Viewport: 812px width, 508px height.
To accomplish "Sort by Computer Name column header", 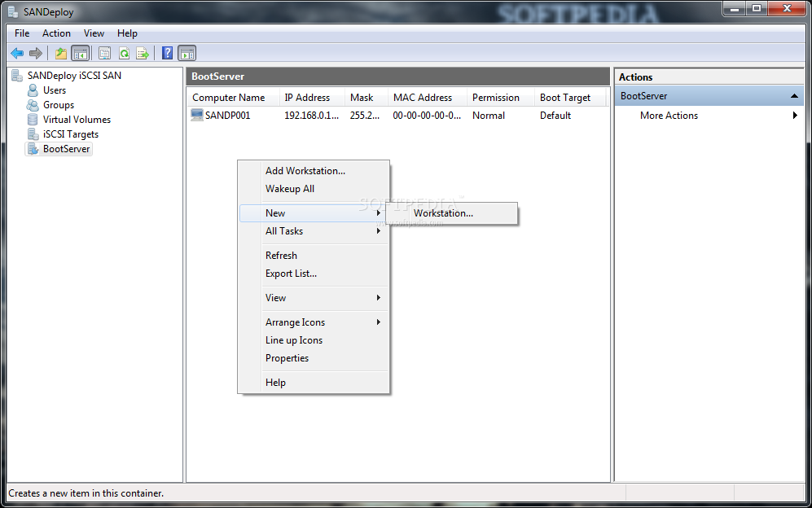I will point(233,98).
